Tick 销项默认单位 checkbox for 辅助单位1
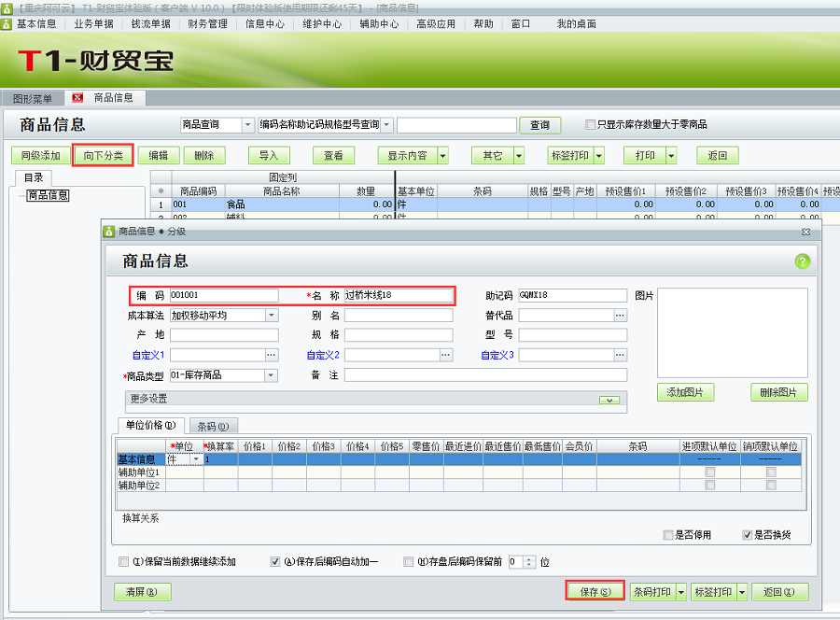The height and width of the screenshot is (620, 840). click(771, 472)
